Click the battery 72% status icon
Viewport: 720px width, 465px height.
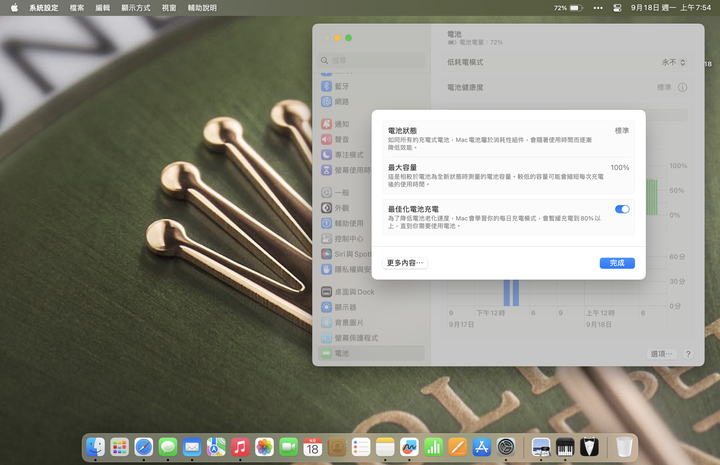(x=568, y=8)
